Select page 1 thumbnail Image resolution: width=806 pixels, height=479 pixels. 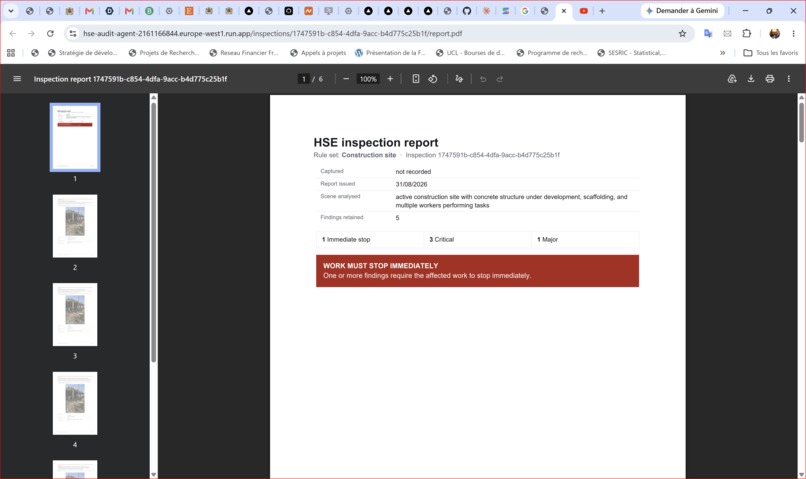75,137
